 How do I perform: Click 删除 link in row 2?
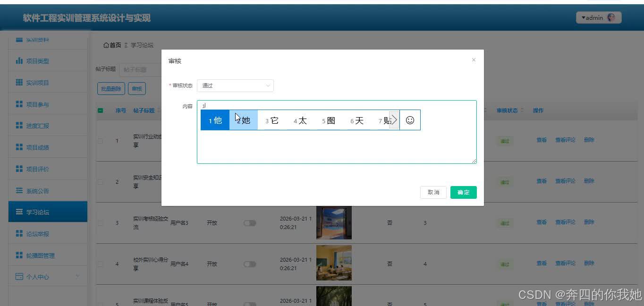[589, 181]
